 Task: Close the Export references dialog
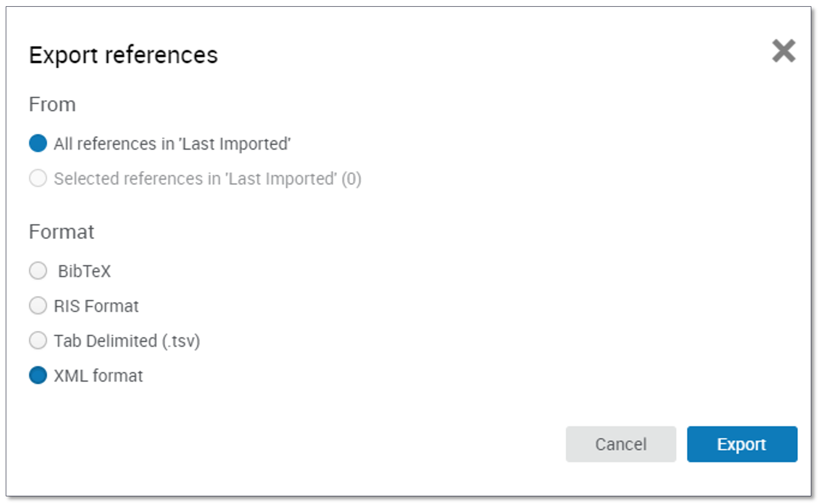[783, 51]
